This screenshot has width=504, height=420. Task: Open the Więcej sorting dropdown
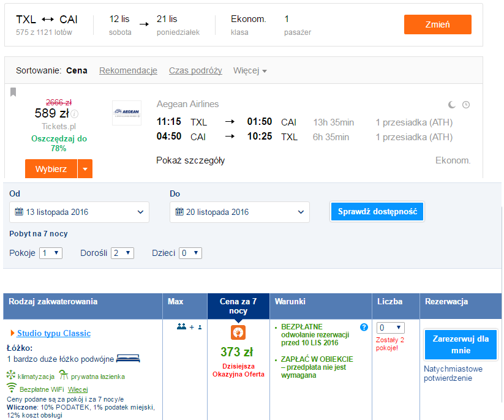pyautogui.click(x=250, y=70)
